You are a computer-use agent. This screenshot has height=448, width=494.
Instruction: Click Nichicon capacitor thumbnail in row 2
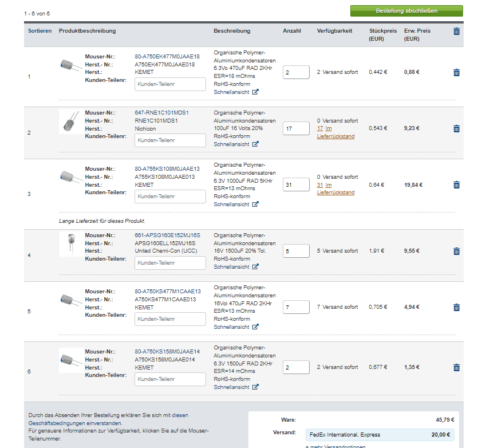tap(71, 121)
